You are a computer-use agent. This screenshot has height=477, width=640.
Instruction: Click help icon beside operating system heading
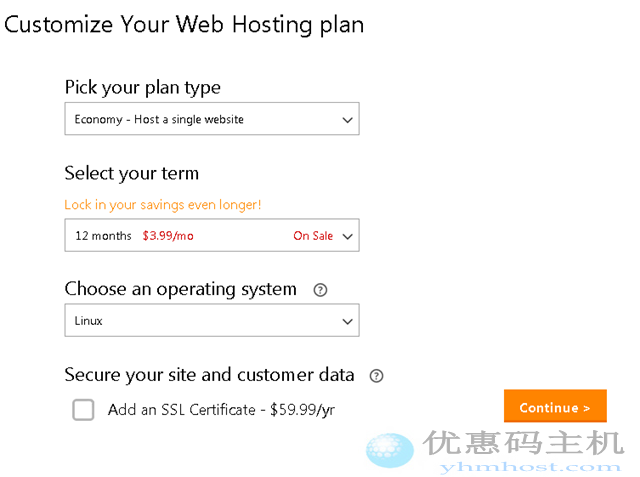320,290
